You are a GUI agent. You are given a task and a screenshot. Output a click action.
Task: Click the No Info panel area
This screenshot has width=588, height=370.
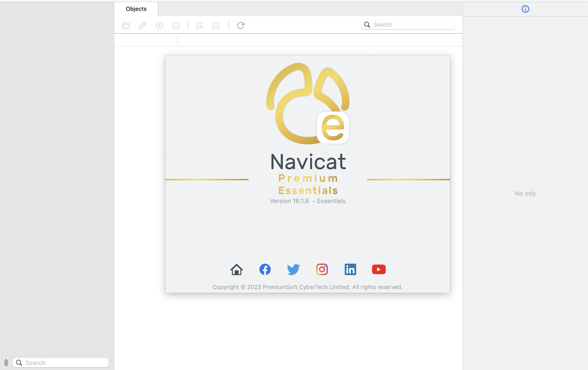click(x=526, y=193)
